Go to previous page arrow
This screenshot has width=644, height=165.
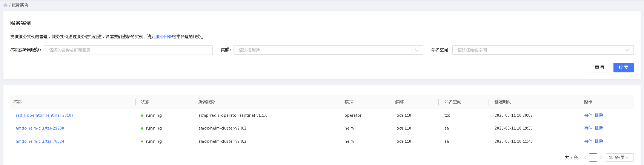[x=585, y=157]
